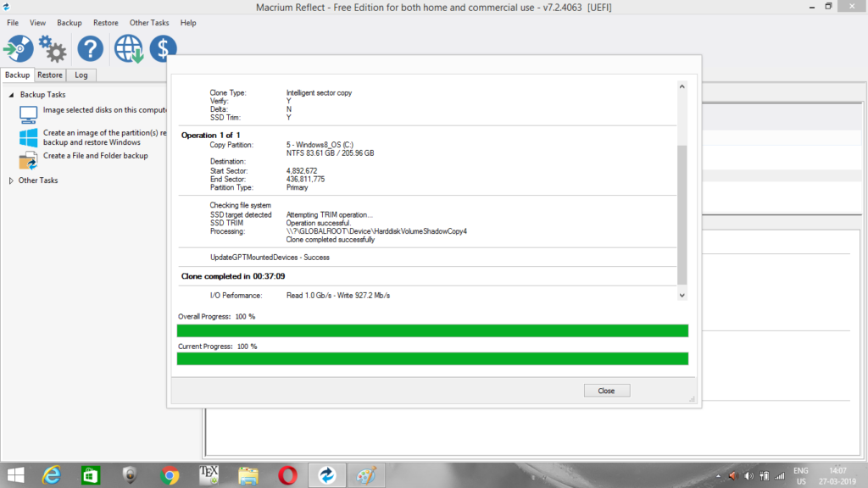Collapse the Backup Tasks tree
This screenshot has height=488, width=868.
[11, 95]
